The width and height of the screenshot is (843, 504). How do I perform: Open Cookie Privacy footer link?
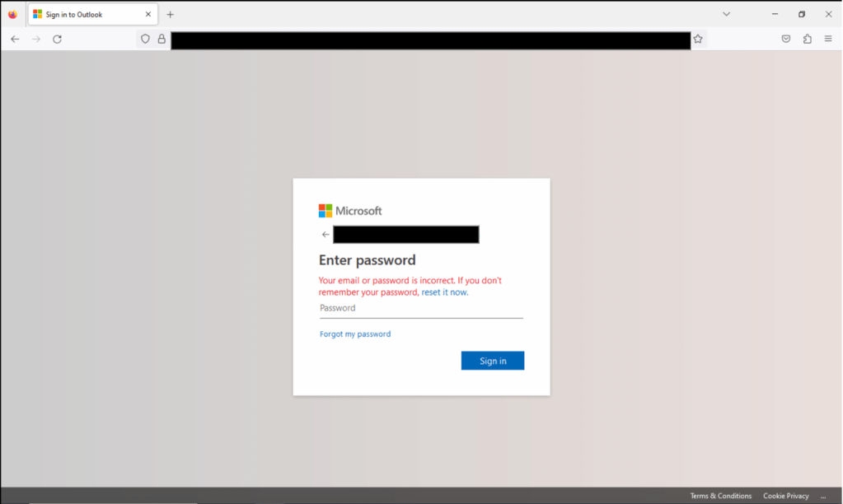[x=785, y=496]
